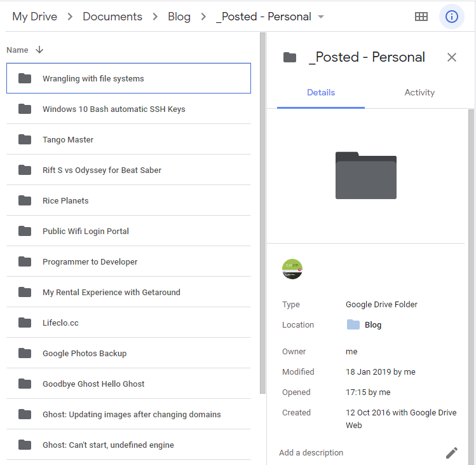Click 'Ghost: Can't start, undefined engine' name
The width and height of the screenshot is (476, 465).
point(109,445)
